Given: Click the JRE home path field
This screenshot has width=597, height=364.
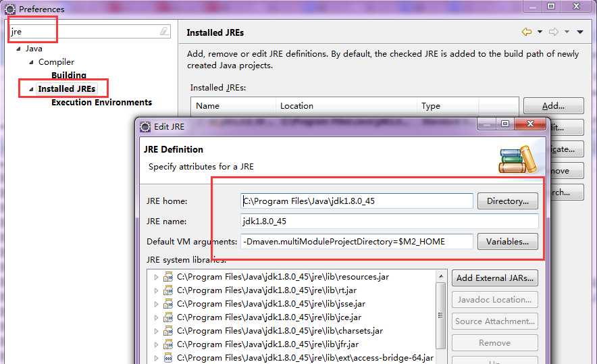Looking at the screenshot, I should pos(357,201).
